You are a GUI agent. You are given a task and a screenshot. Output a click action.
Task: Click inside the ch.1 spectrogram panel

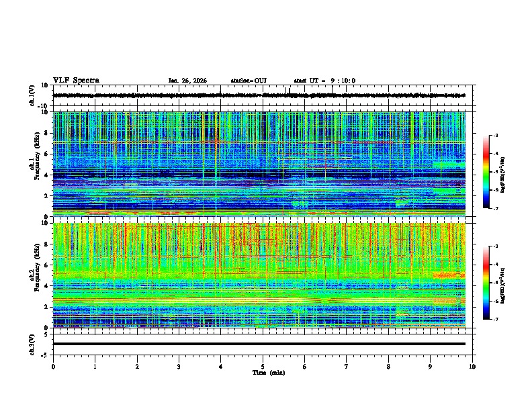(x=259, y=164)
